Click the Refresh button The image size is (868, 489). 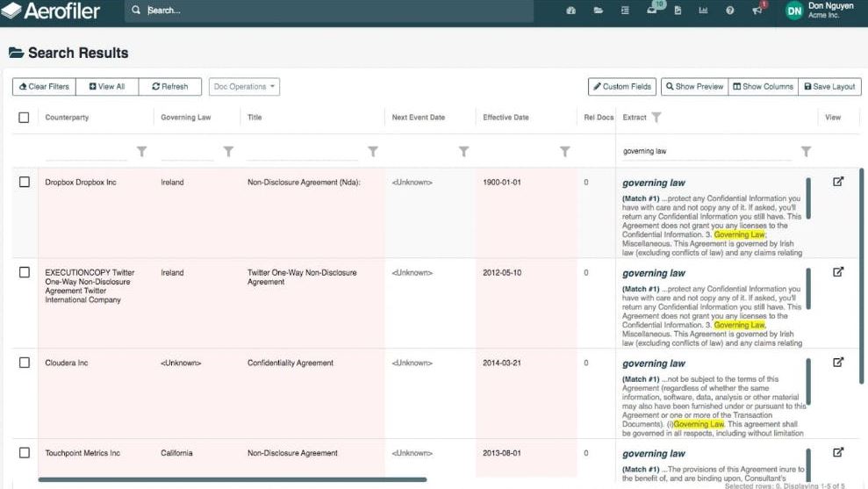pyautogui.click(x=170, y=86)
